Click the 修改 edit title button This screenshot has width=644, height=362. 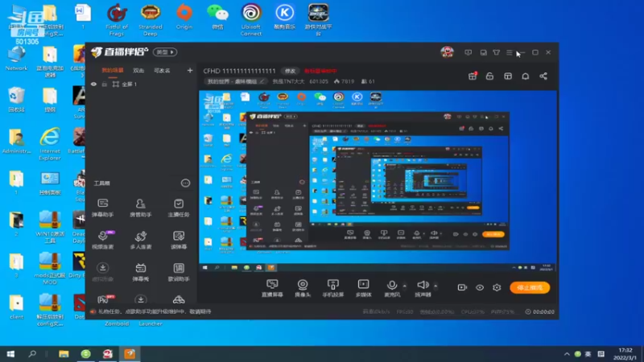[x=290, y=71]
